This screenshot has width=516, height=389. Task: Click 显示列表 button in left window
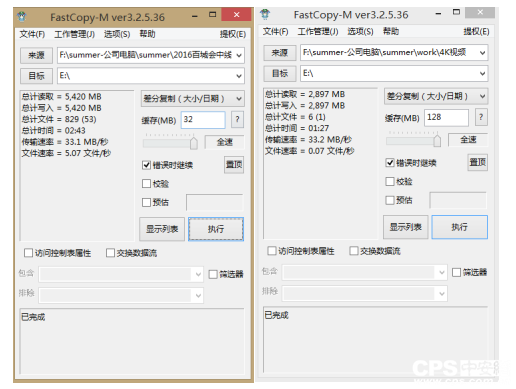162,229
